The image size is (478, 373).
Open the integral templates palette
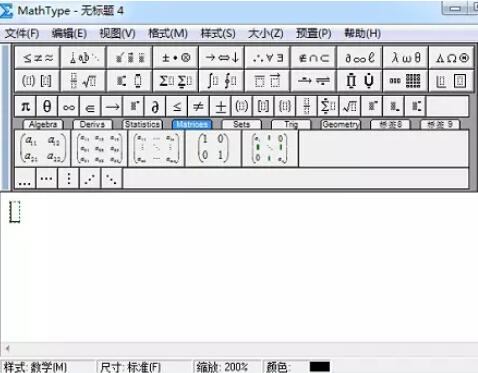(221, 81)
